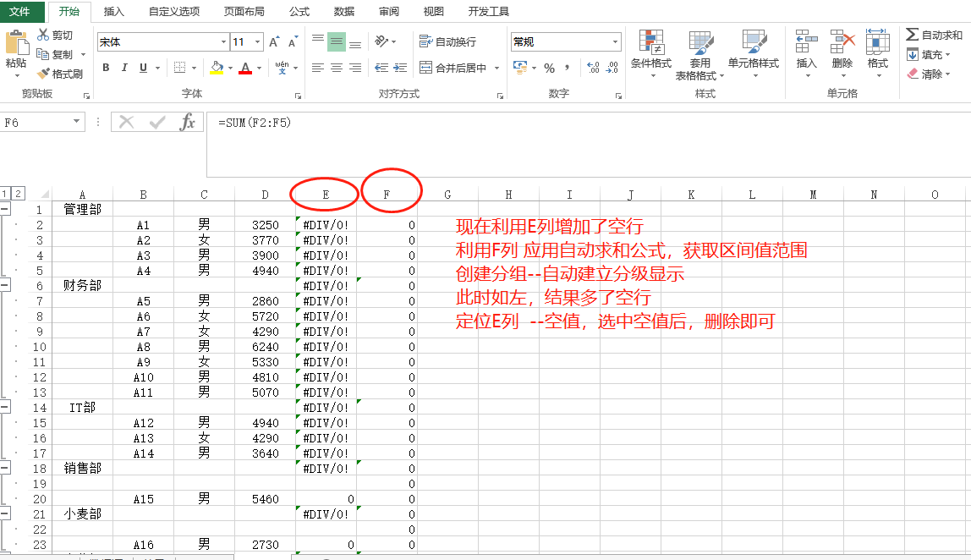Apply comma style
The width and height of the screenshot is (971, 560).
click(x=568, y=68)
